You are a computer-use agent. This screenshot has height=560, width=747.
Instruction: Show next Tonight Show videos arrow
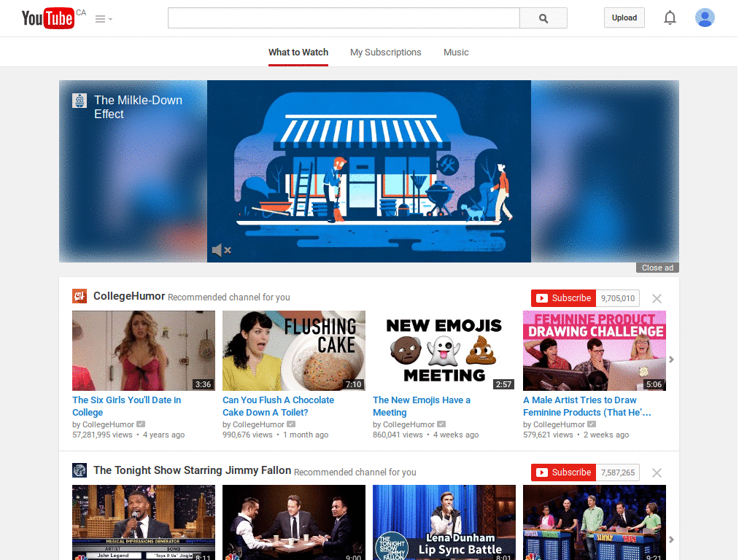click(x=671, y=540)
